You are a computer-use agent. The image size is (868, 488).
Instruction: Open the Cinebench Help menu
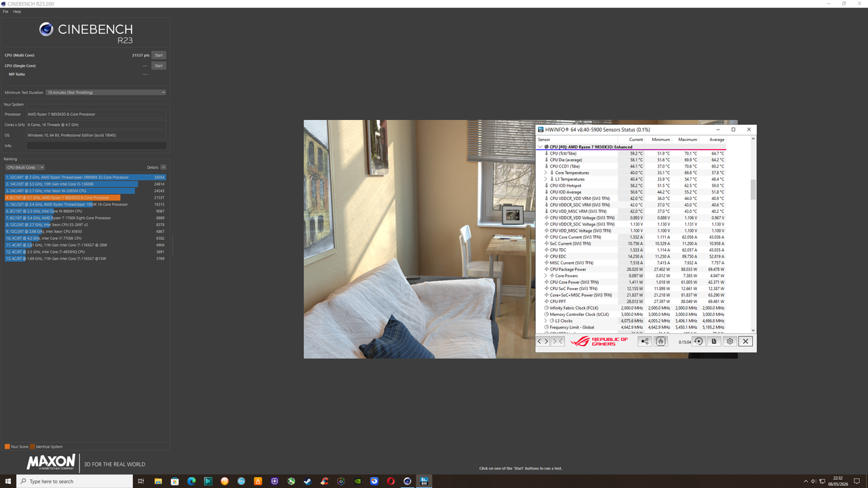(17, 12)
